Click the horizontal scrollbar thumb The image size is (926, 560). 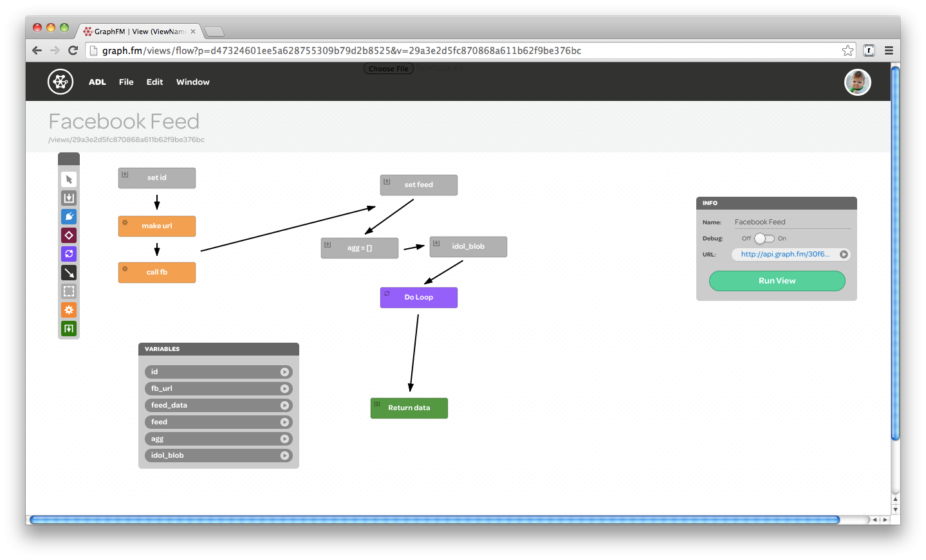(435, 519)
